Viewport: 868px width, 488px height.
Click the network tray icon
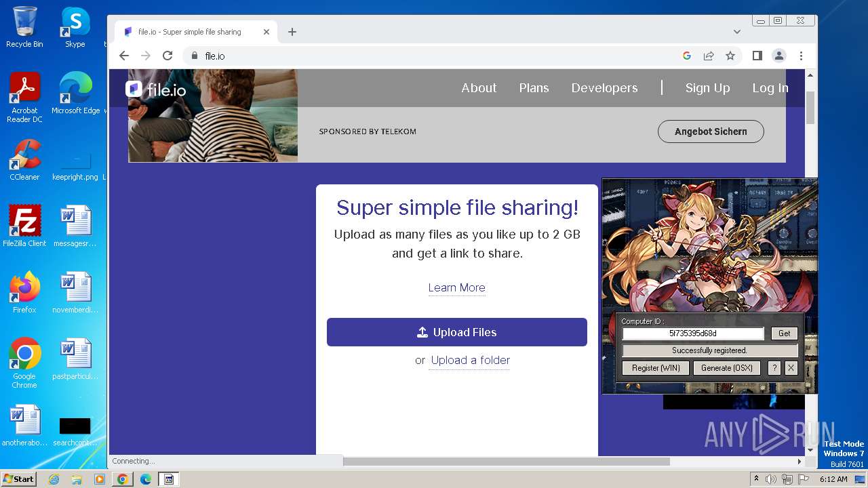787,479
